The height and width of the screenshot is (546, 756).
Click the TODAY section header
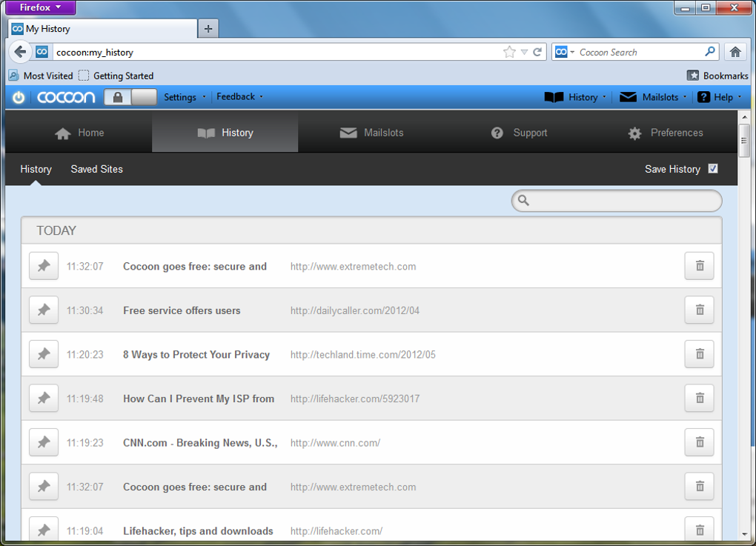tap(371, 230)
